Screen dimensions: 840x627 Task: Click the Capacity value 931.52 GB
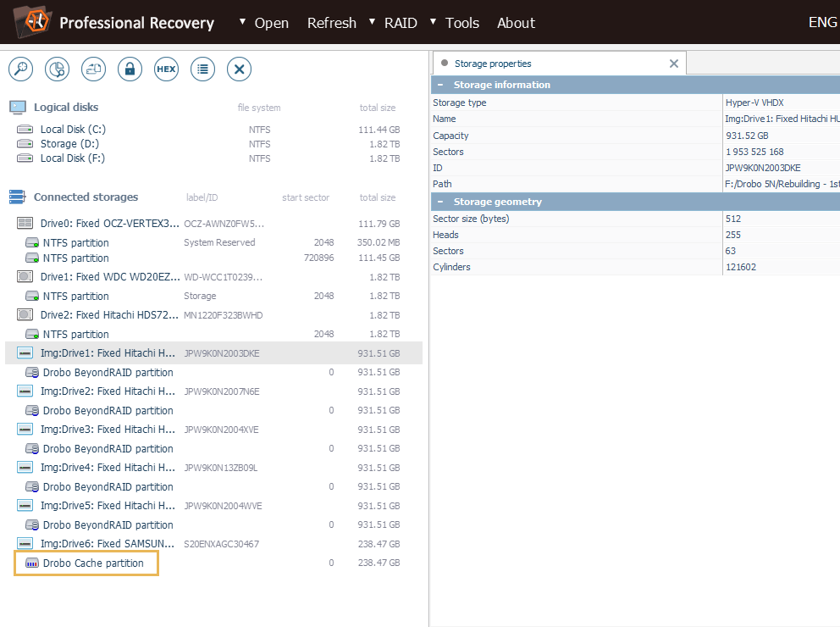[747, 136]
